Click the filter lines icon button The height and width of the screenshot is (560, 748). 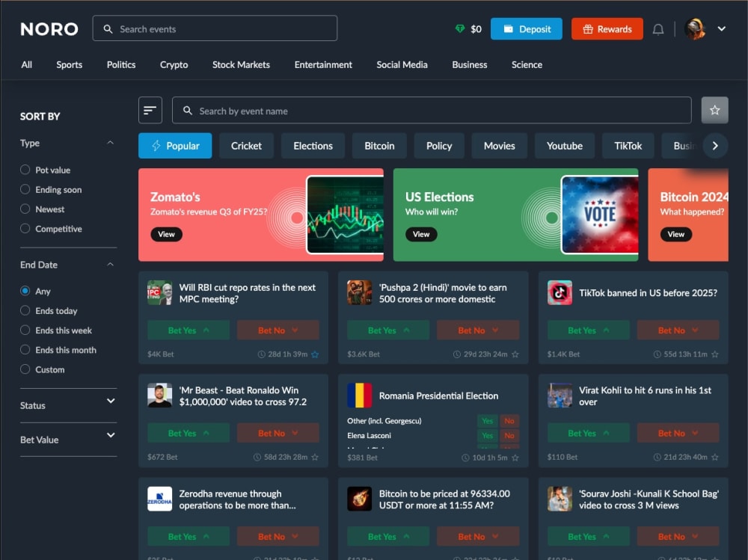(x=150, y=110)
